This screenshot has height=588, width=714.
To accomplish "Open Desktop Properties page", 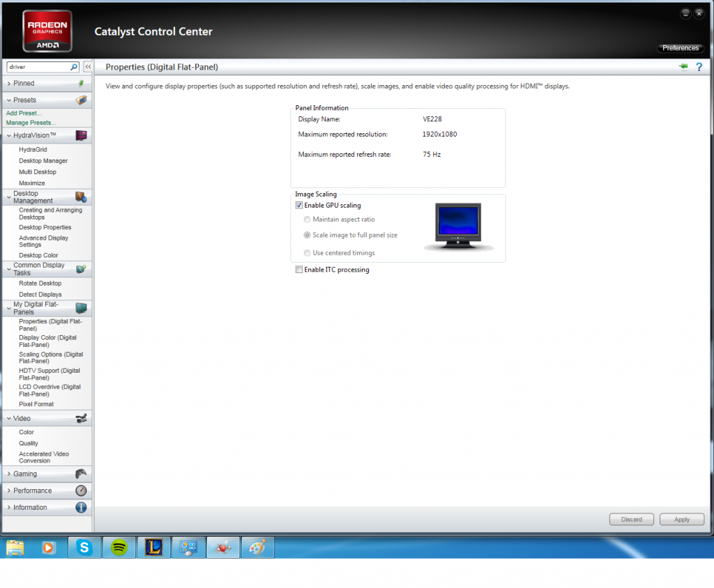I will 45,227.
